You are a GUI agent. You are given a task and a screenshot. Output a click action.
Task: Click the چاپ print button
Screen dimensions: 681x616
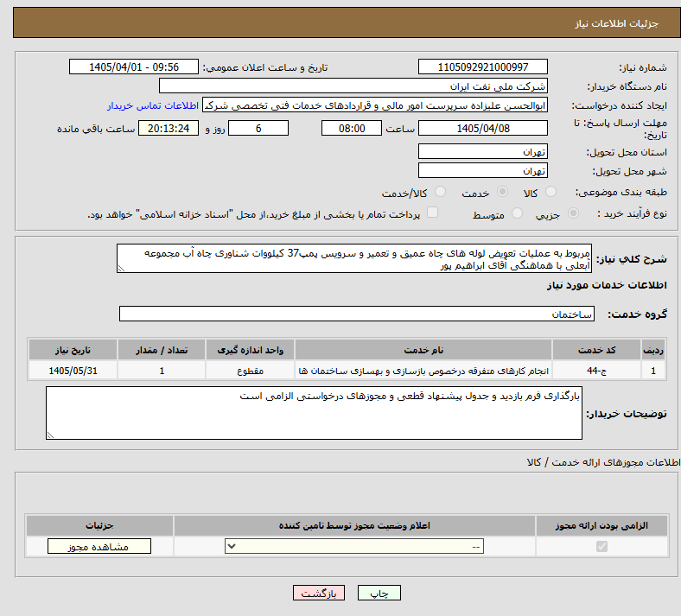pos(379,593)
